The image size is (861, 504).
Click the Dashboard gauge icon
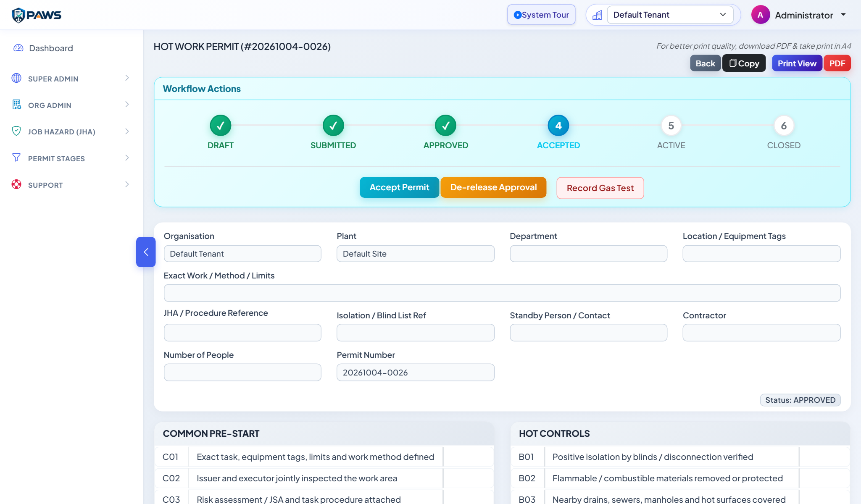18,48
